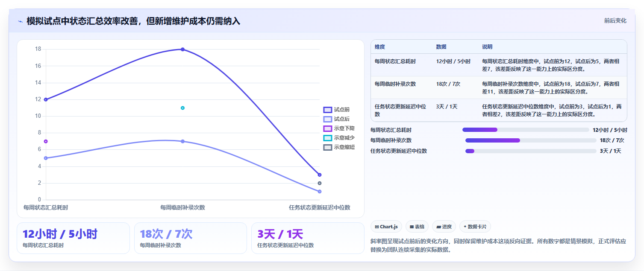Viewport: 644px width, 271px height.
Task: Open the 3天 / 1天 data card
Action: tap(308, 238)
